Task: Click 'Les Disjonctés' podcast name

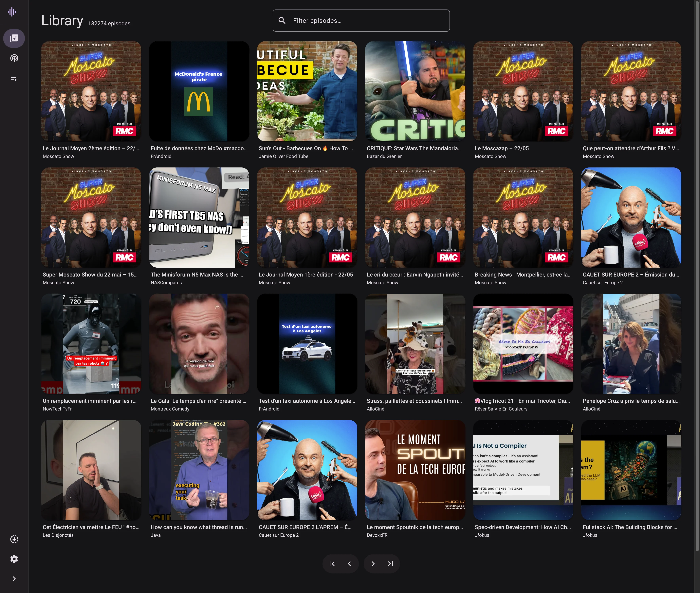Action: coord(58,536)
